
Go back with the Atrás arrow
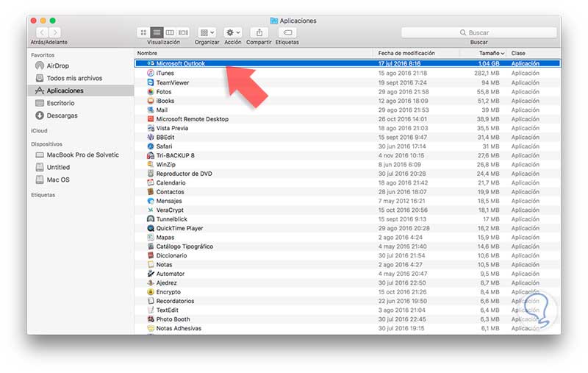pos(42,32)
